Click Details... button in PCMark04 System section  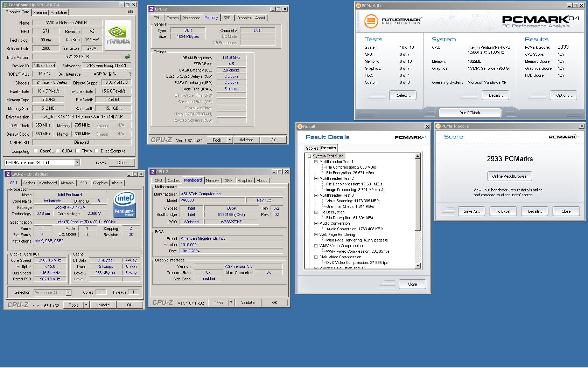pos(496,95)
